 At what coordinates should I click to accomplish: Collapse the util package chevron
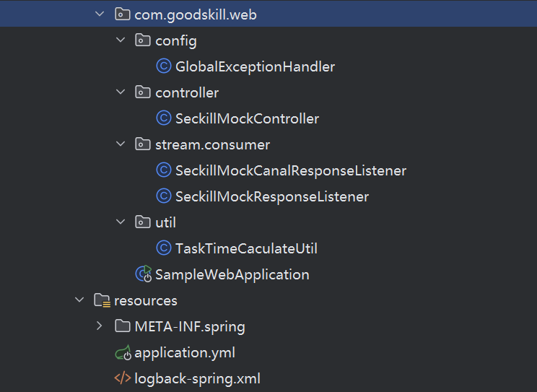click(x=120, y=223)
